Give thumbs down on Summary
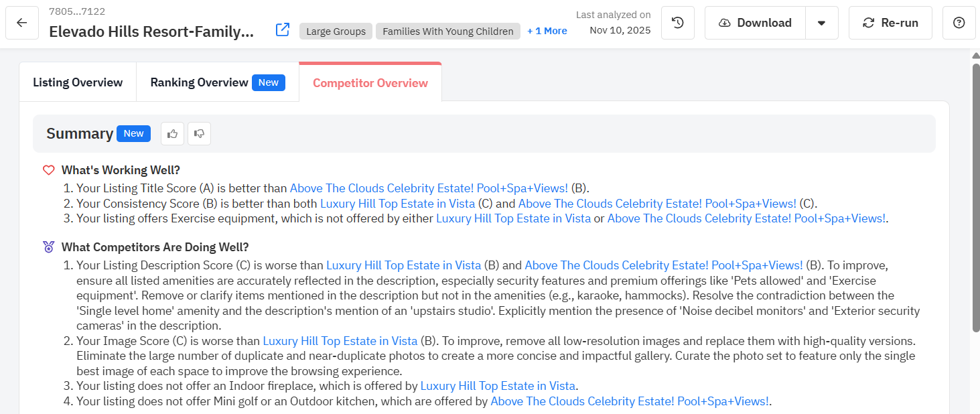 (199, 133)
